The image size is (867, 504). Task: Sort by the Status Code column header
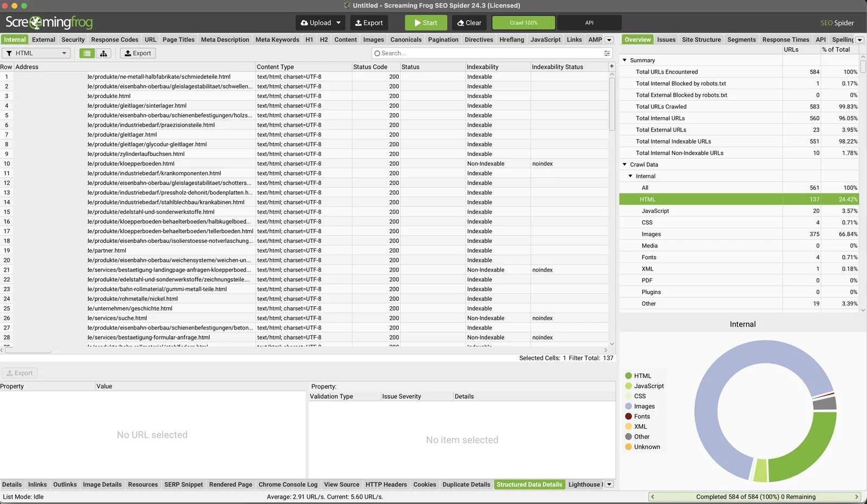376,67
